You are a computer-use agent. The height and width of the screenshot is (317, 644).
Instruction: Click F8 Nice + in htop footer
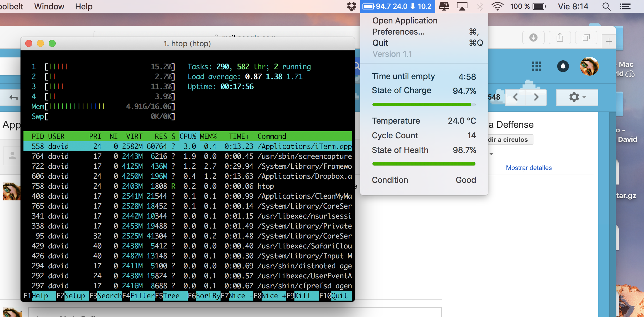[270, 296]
